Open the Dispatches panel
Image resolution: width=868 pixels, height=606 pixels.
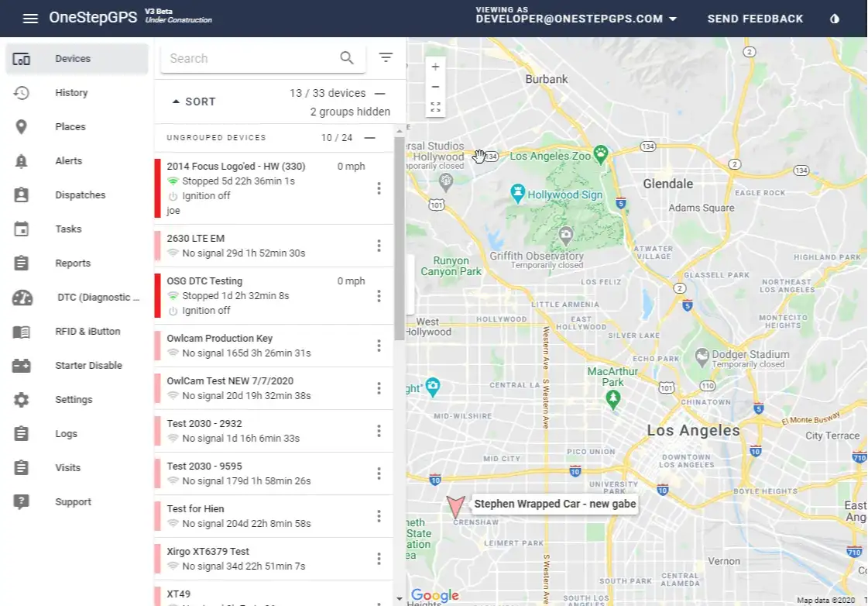[x=81, y=195]
